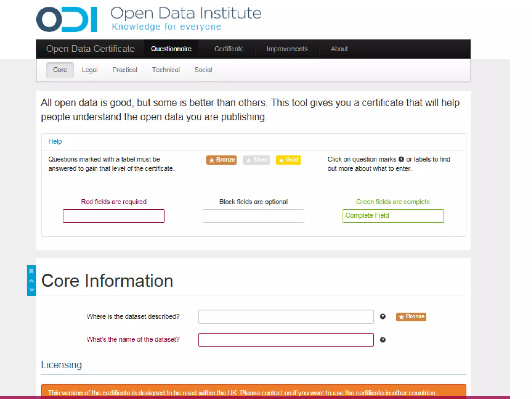Click the Gold label in Help panel
532x399 pixels.
(x=288, y=160)
